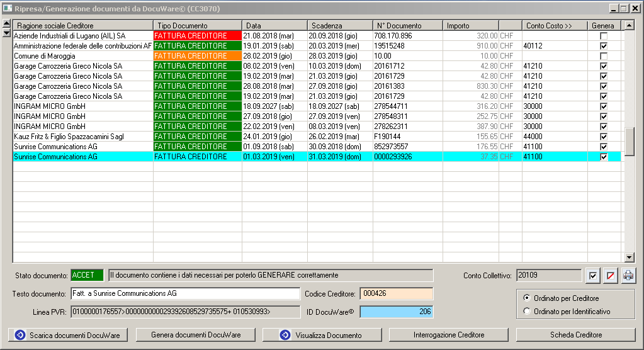Enable Genera checkbox for Aziende Industriali di Lugano
The width and height of the screenshot is (644, 350).
[x=604, y=36]
